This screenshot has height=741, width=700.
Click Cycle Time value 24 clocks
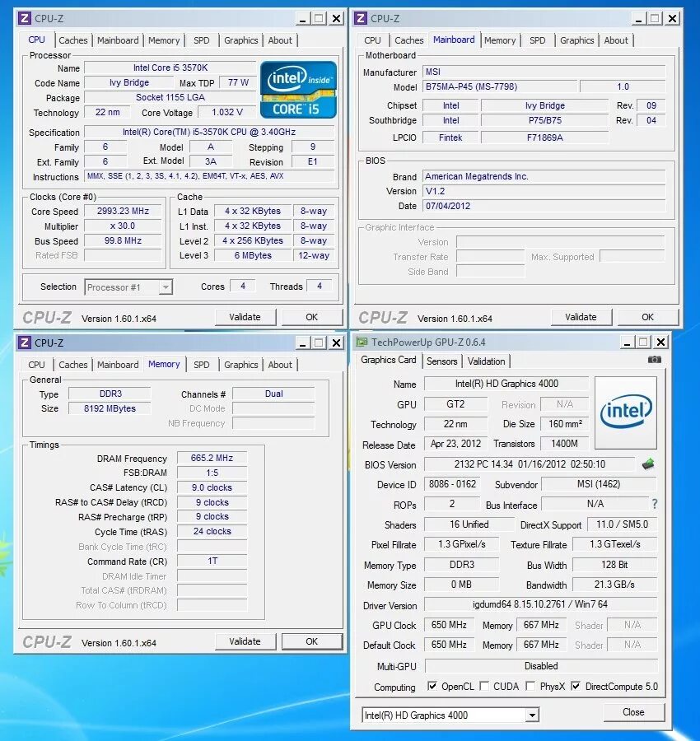[x=212, y=531]
